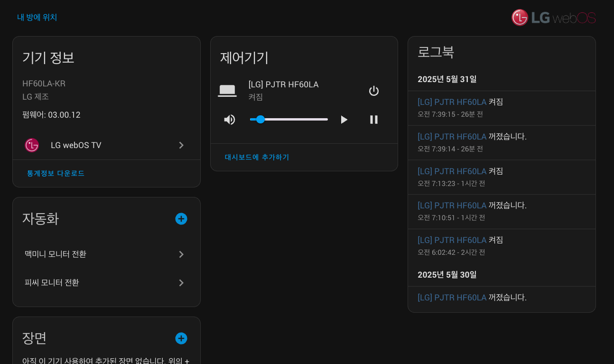Click the laptop device icon
The height and width of the screenshot is (364, 614).
pos(227,91)
